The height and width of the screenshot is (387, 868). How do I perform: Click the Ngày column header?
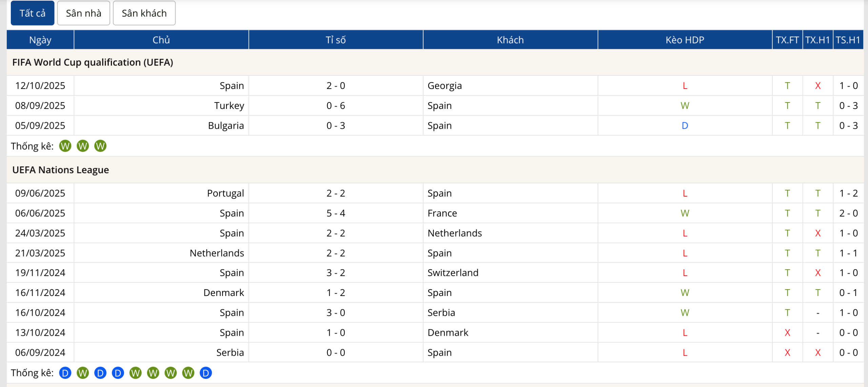40,40
